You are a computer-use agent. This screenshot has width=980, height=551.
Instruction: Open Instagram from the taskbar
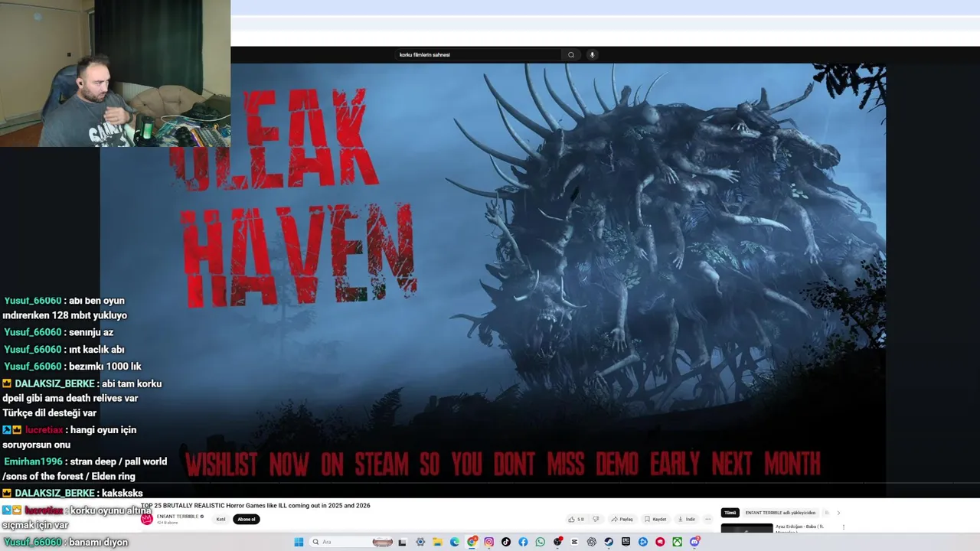(489, 542)
